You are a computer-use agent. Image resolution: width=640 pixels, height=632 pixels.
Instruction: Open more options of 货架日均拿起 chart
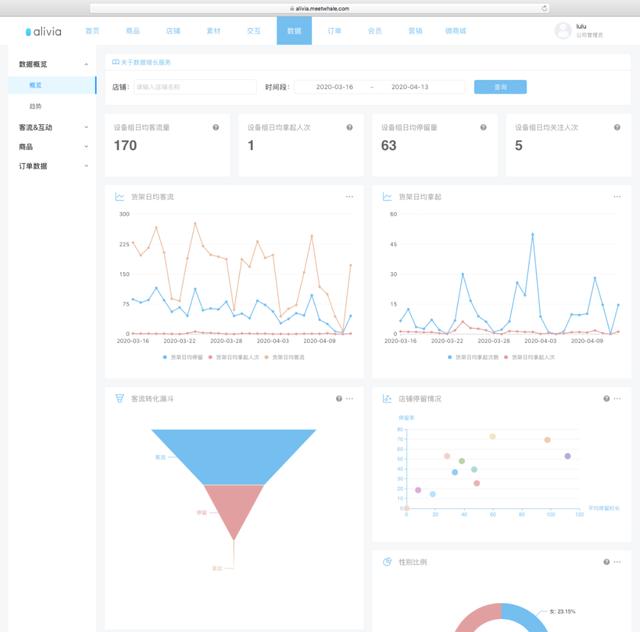[x=617, y=197]
